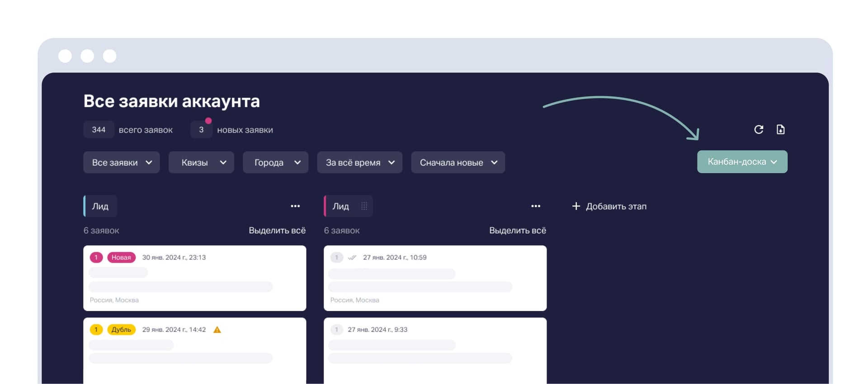Click the double-check read icon on 27 янв. 10:59 card
The height and width of the screenshot is (384, 868).
pyautogui.click(x=352, y=257)
